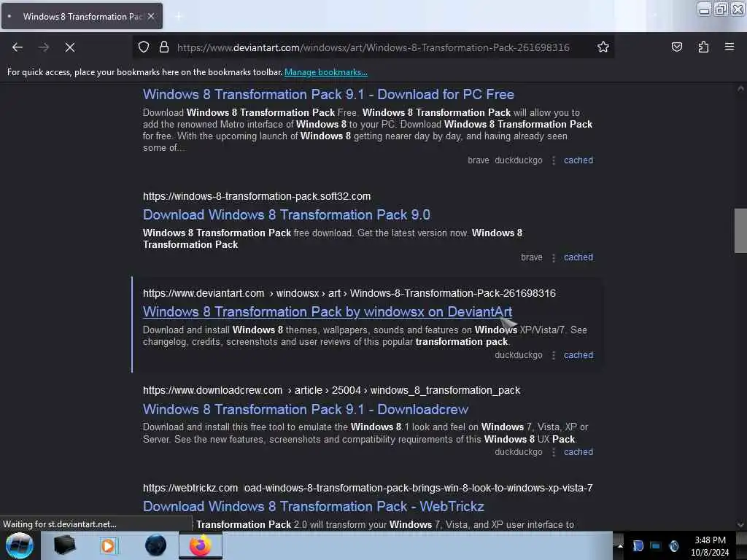
Task: Open cached copy of DeviantArt result
Action: 578,355
